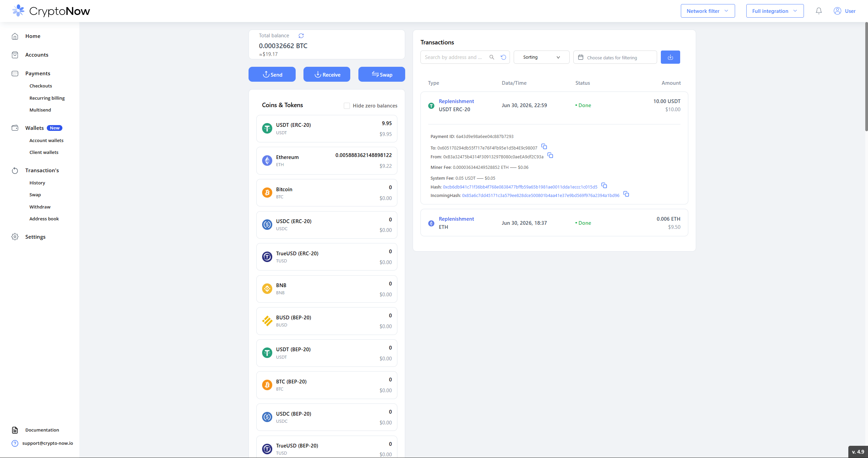Click the calendar icon in date filter
Screen dimensions: 868x458
pos(580,57)
